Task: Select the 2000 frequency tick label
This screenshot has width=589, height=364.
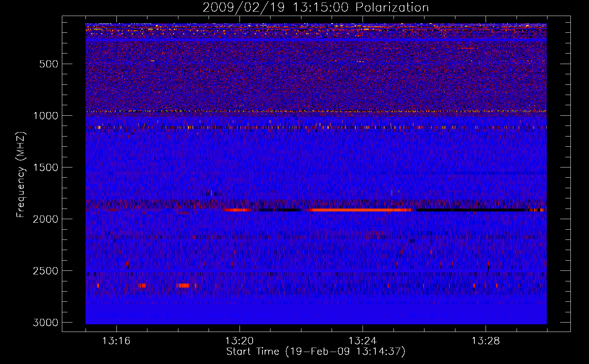Action: (x=46, y=219)
